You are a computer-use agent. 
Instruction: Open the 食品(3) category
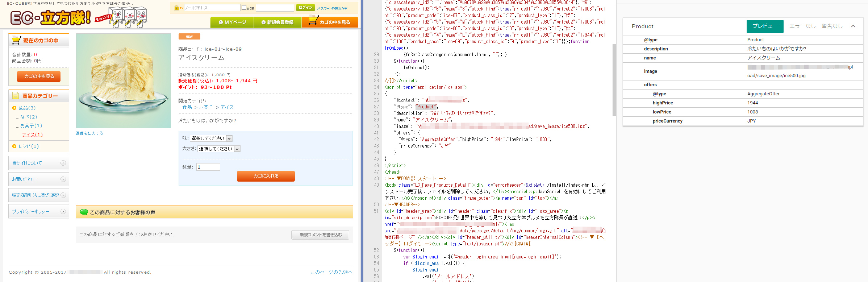[x=27, y=108]
